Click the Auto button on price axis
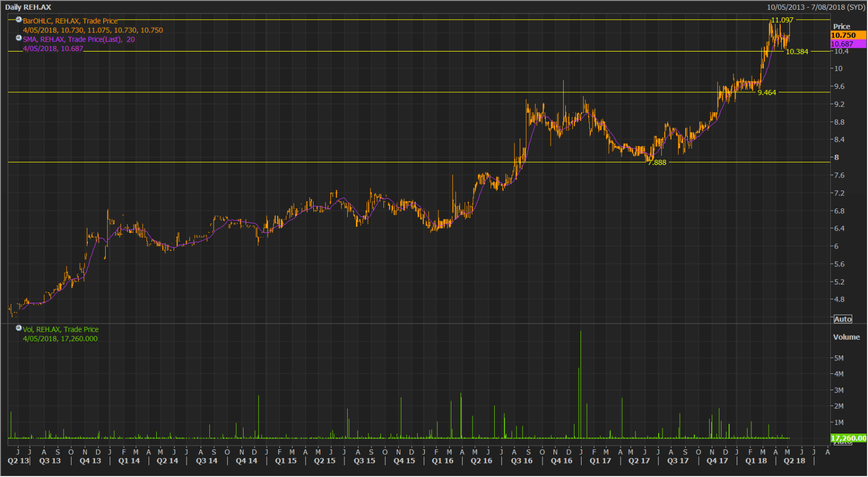The width and height of the screenshot is (868, 477). point(843,319)
